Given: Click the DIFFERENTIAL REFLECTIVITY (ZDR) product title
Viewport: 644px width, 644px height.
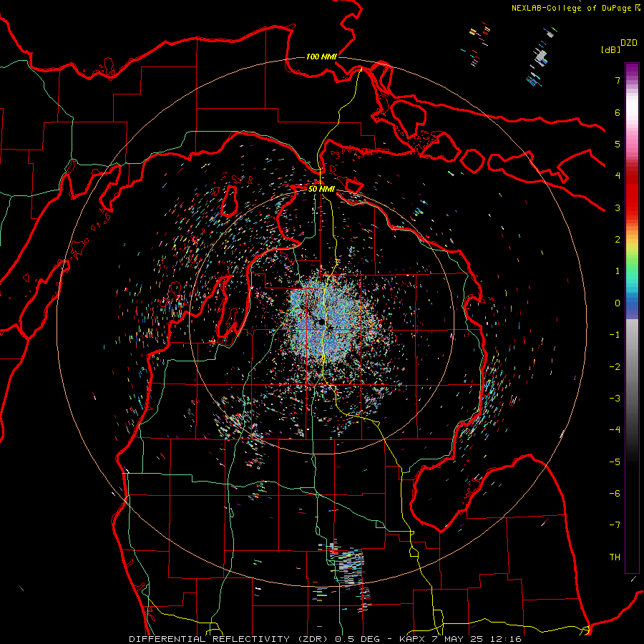Looking at the screenshot, I should pos(230,639).
